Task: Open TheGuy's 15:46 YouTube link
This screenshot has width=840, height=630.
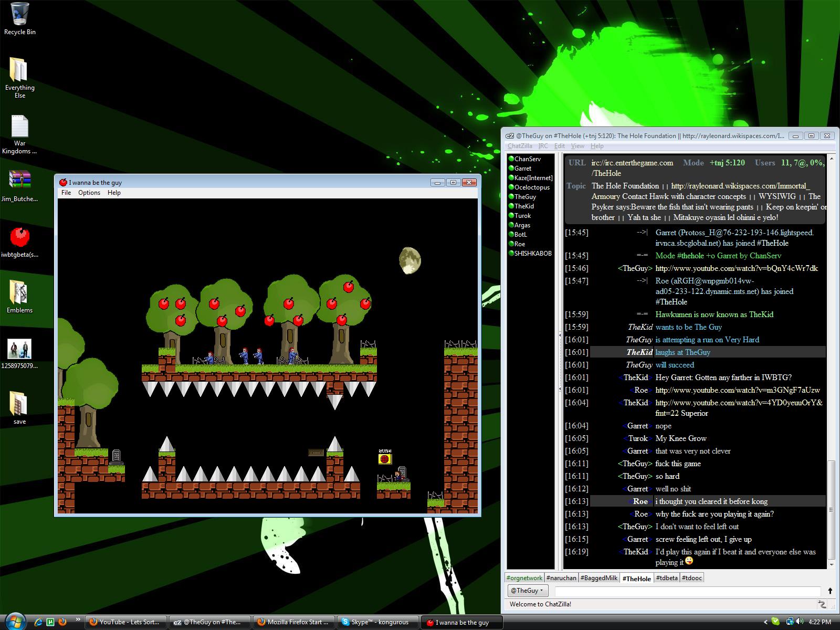Action: coord(737,268)
